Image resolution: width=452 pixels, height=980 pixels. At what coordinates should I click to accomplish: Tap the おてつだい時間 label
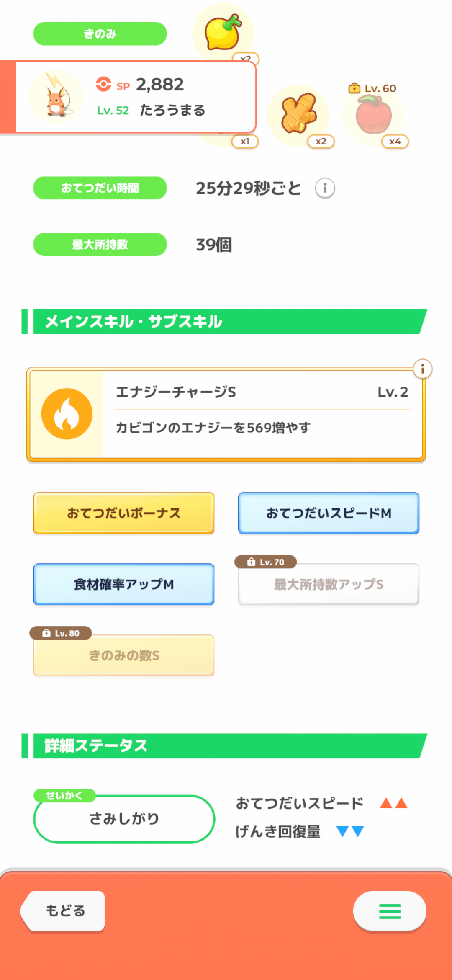pyautogui.click(x=100, y=188)
